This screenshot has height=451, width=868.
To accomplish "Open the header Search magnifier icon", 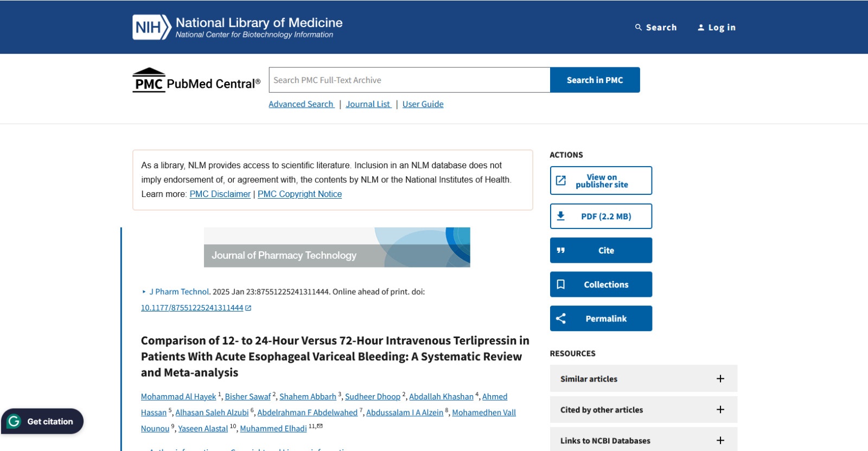I will (639, 27).
